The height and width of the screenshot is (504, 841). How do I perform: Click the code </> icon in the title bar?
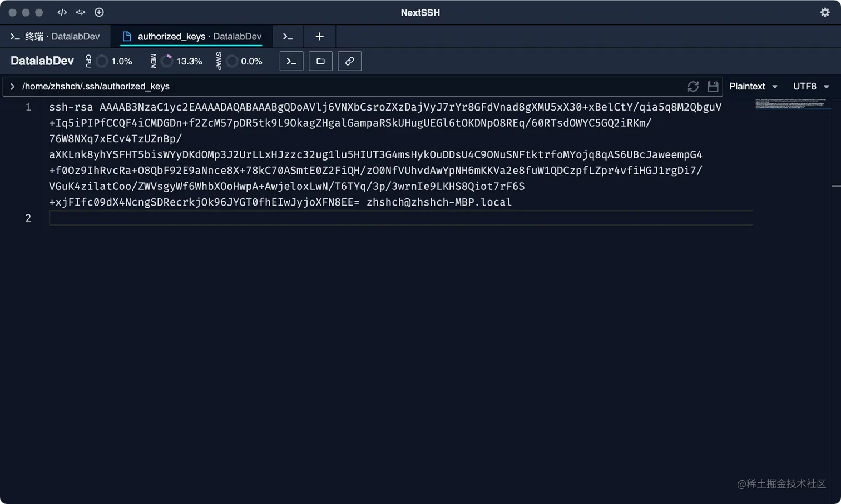(x=62, y=12)
